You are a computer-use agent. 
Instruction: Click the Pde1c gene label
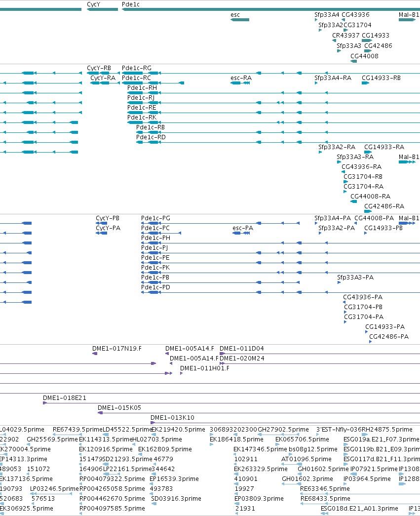tap(131, 4)
